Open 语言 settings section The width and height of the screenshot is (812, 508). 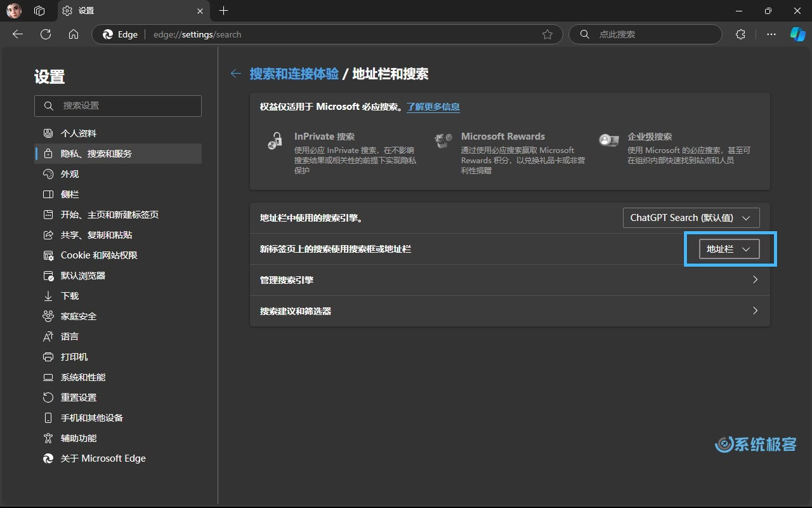(x=118, y=337)
